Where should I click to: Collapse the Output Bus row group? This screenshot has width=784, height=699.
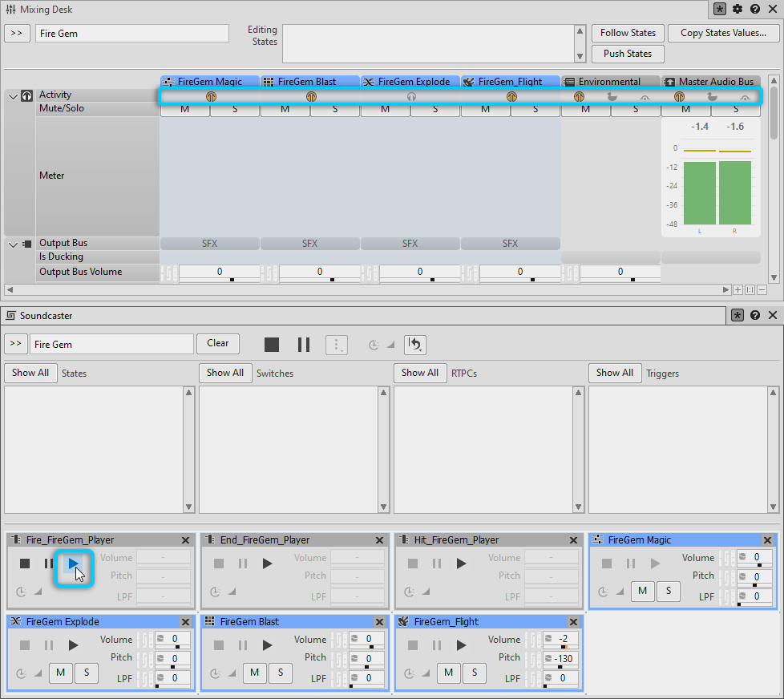coord(13,244)
